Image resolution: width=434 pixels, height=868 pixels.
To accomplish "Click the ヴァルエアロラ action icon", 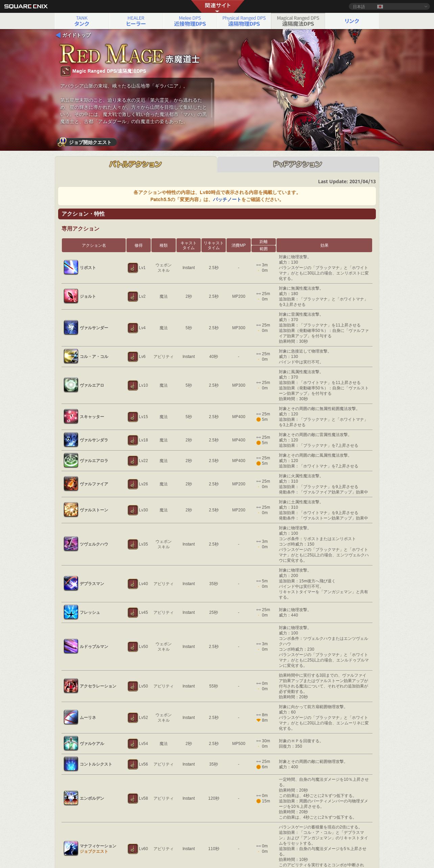I will point(71,460).
